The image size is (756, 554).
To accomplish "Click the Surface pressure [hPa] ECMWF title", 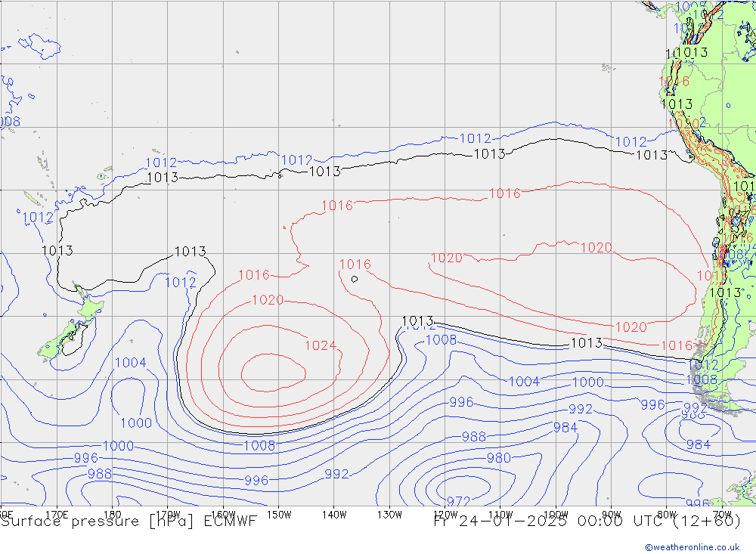I will pyautogui.click(x=129, y=522).
